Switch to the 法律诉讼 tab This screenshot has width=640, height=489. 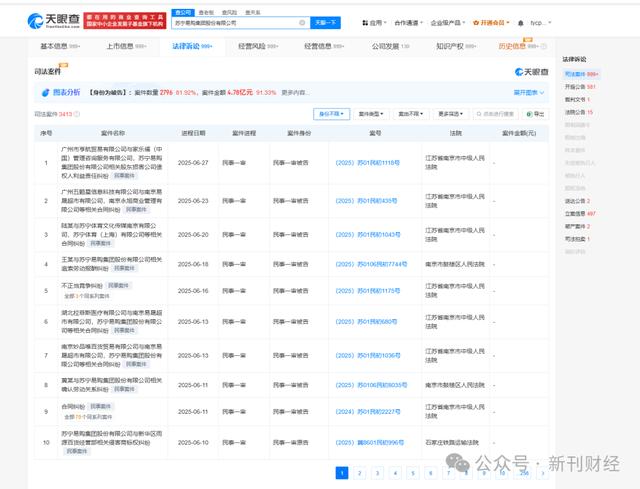(x=192, y=47)
